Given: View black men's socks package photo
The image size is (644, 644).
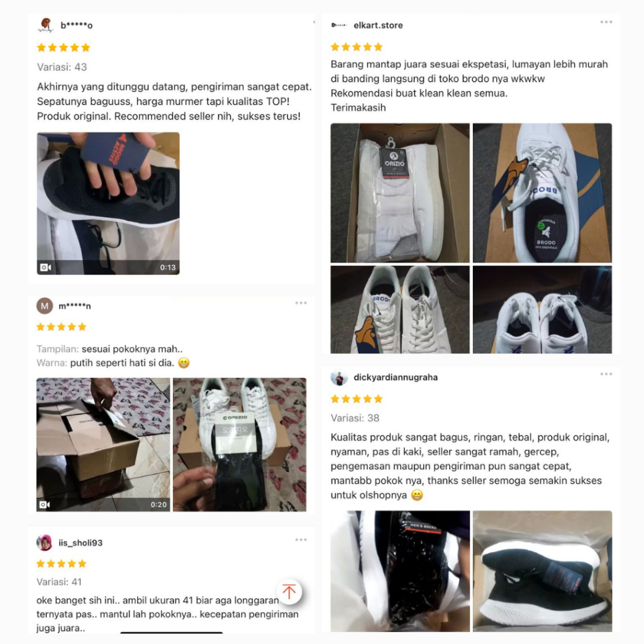Looking at the screenshot, I should 400,571.
